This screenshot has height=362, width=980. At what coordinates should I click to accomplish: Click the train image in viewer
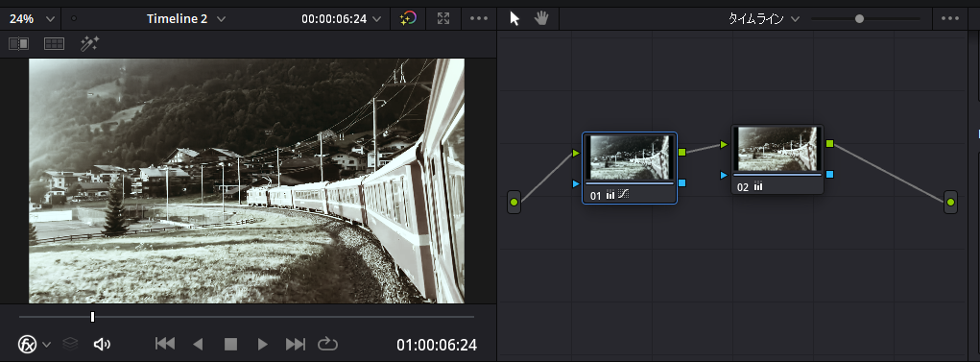click(247, 181)
